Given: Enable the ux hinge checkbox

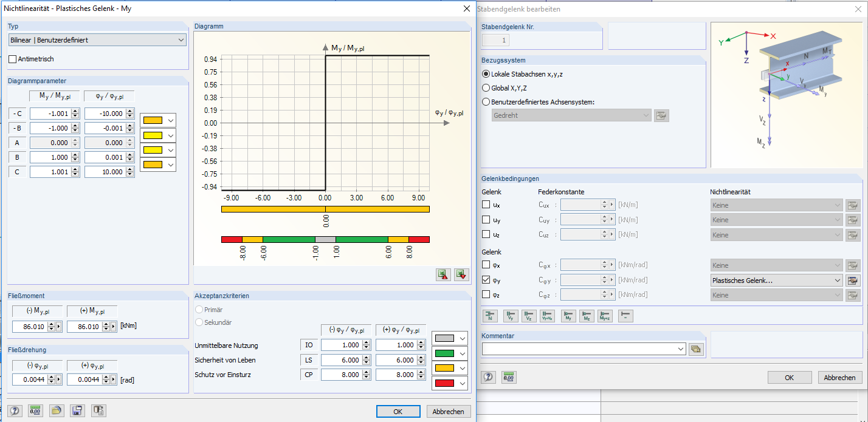Looking at the screenshot, I should click(486, 205).
